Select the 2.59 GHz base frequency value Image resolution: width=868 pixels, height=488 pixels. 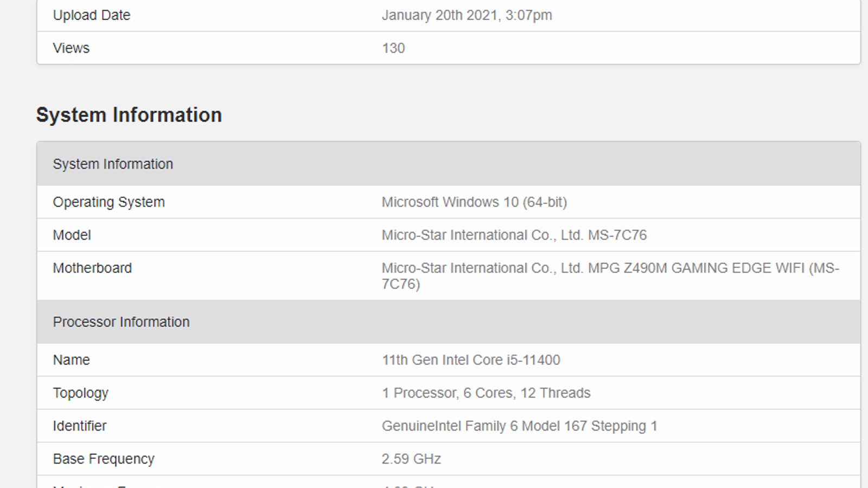pos(411,459)
